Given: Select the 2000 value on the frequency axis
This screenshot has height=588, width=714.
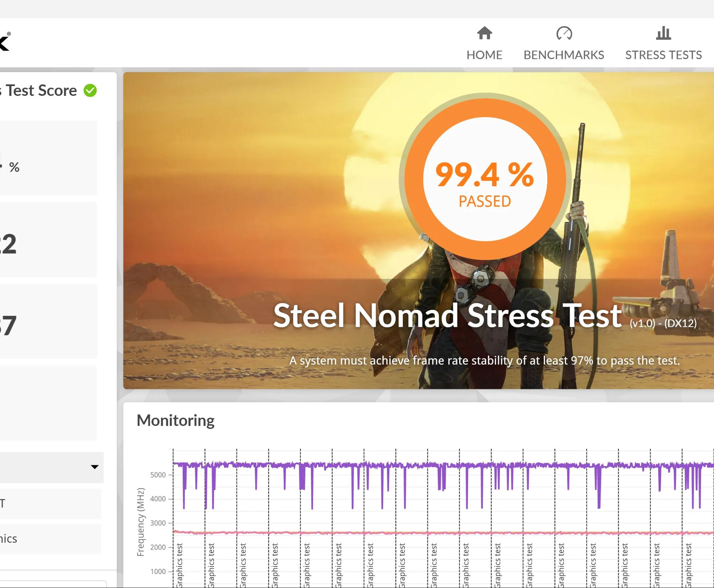Looking at the screenshot, I should click(x=158, y=547).
